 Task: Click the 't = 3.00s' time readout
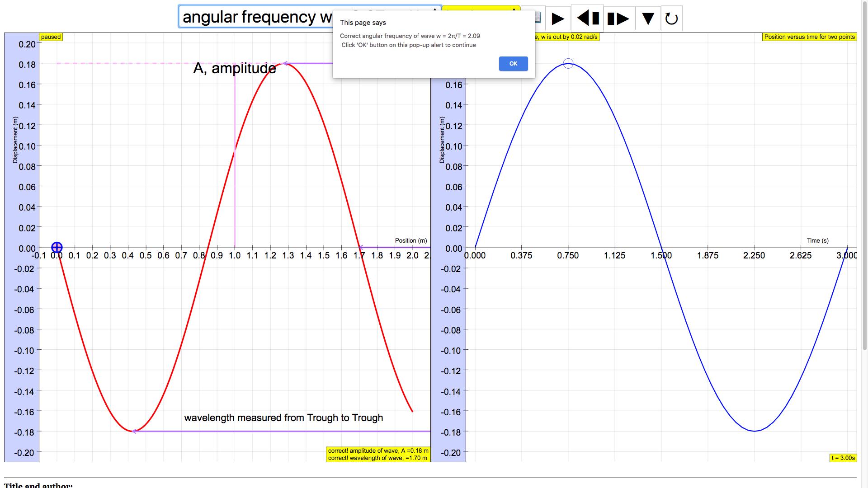[843, 458]
